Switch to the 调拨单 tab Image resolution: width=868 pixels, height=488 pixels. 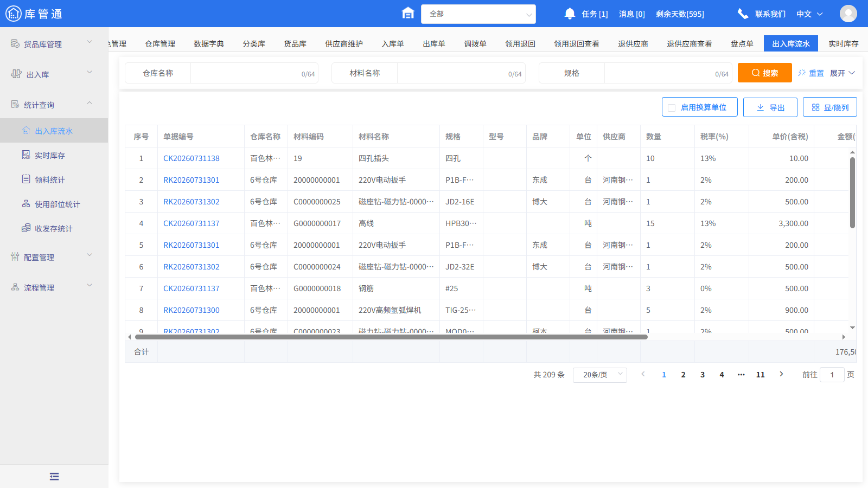click(x=475, y=44)
